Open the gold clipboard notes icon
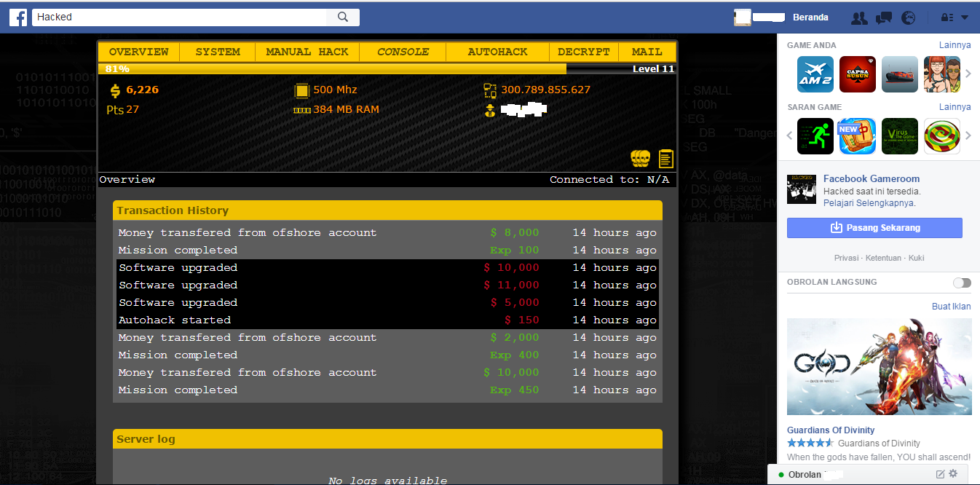The height and width of the screenshot is (485, 980). (665, 158)
